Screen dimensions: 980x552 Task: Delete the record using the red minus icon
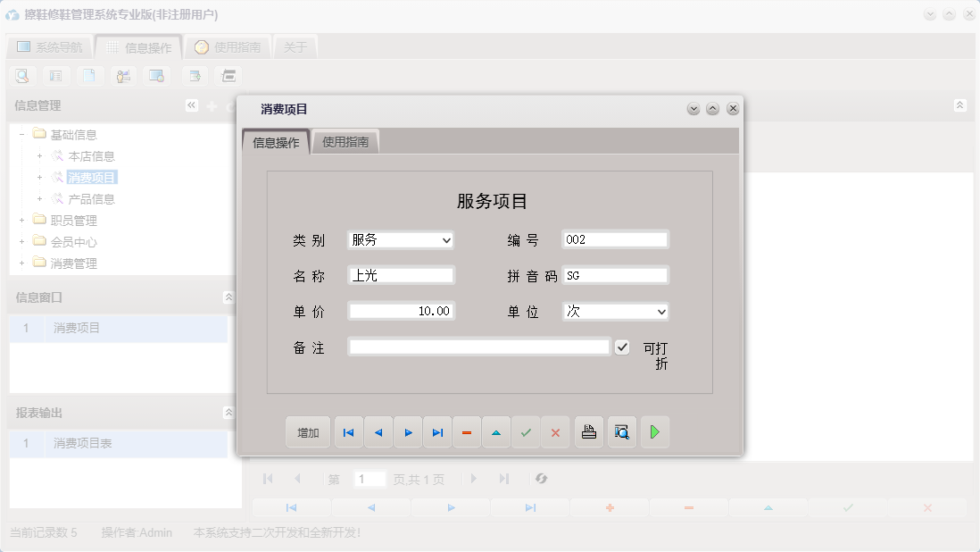tap(467, 431)
